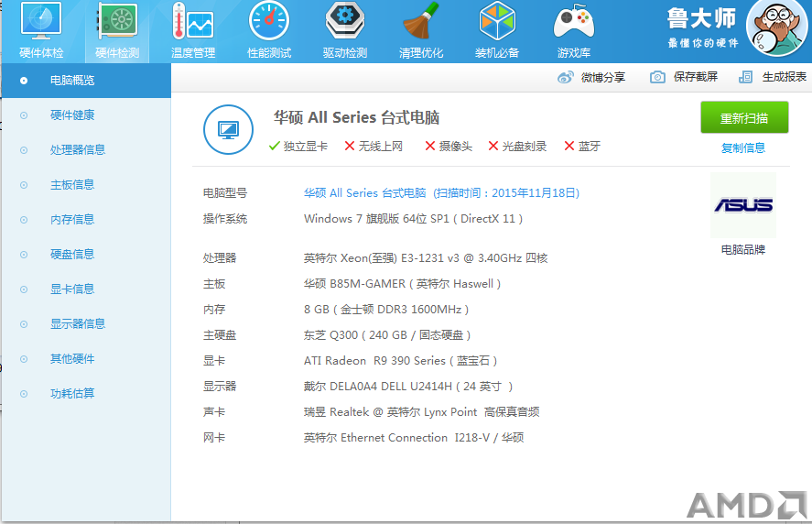Viewport: 812px width, 524px height.
Task: Click the 8 GB 金士顿 DDR3 memory value
Action: tap(385, 310)
